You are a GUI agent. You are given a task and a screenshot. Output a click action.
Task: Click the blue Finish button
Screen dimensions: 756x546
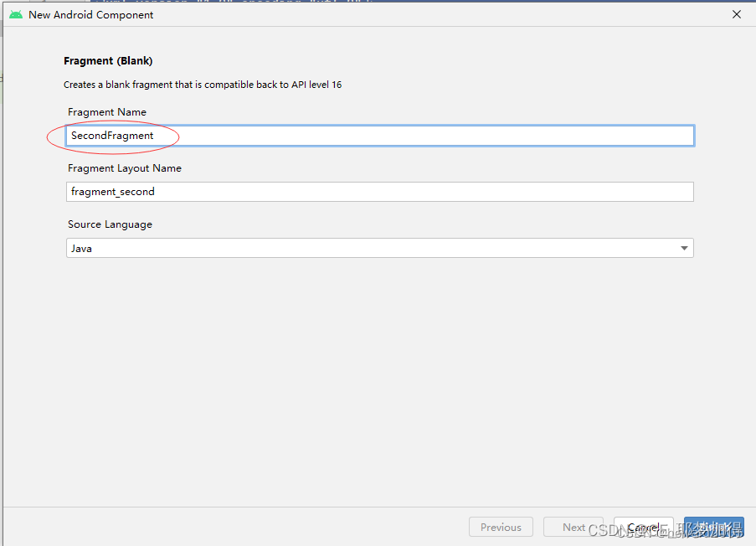pos(713,527)
